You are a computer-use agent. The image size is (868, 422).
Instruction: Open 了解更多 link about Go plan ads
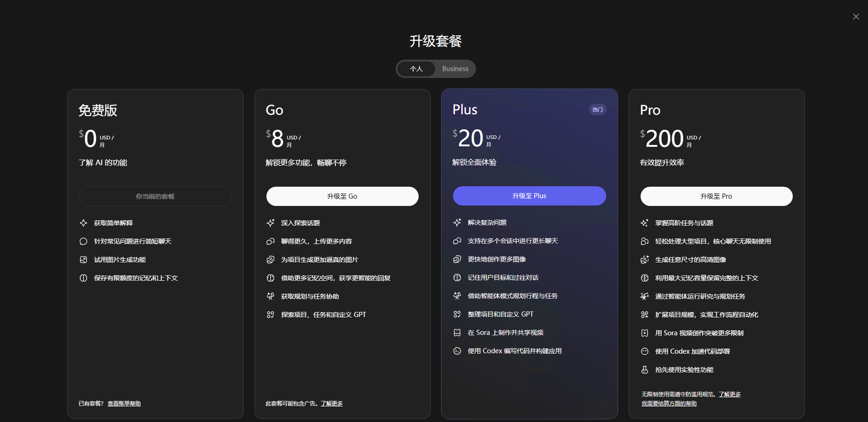[x=332, y=404]
